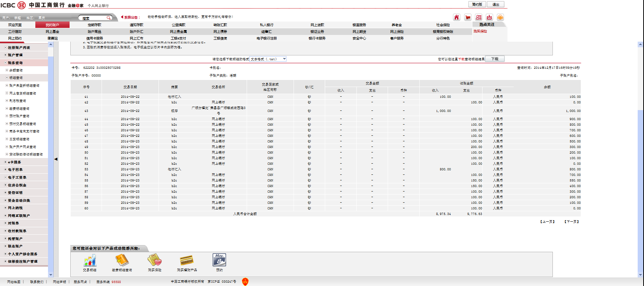644x286 pixels.
Task: Collapse the 账务查询 sidebar section
Action: coord(5,63)
